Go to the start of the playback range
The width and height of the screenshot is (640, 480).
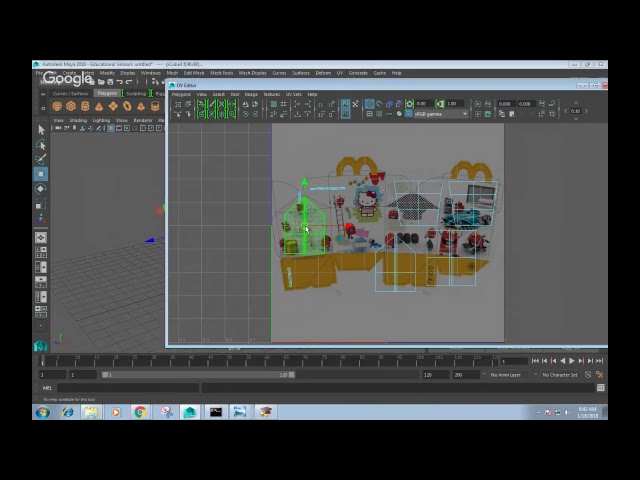535,361
